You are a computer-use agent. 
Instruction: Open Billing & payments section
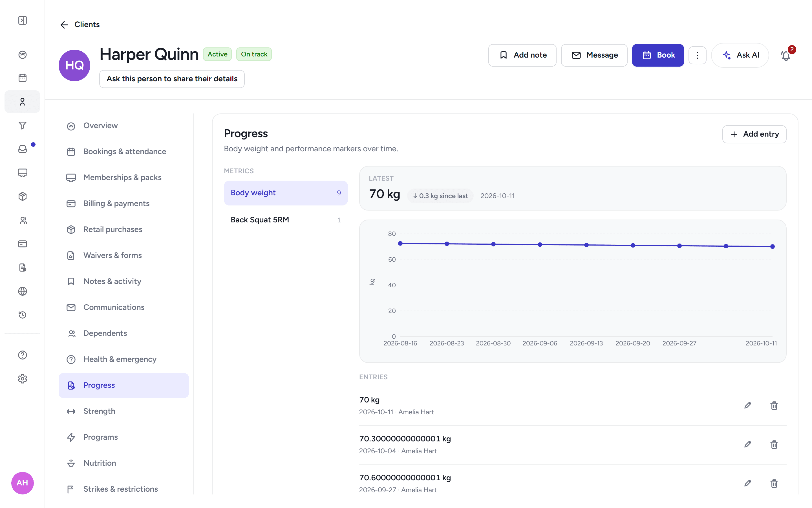tap(123, 203)
